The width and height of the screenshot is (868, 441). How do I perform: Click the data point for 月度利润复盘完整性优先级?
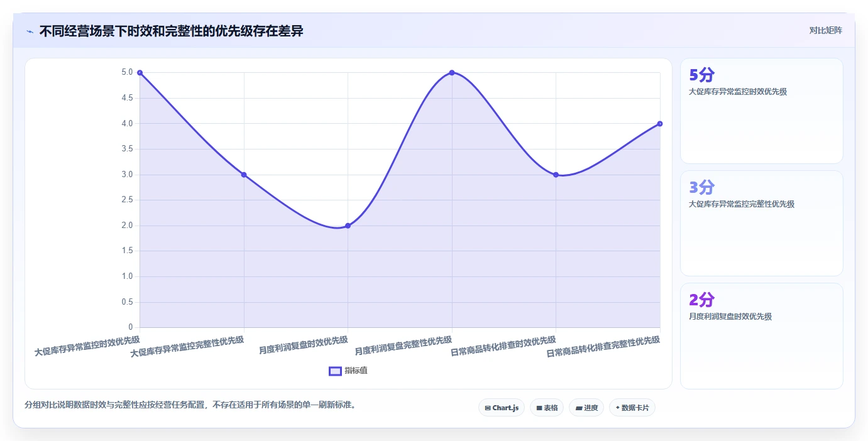pyautogui.click(x=452, y=73)
